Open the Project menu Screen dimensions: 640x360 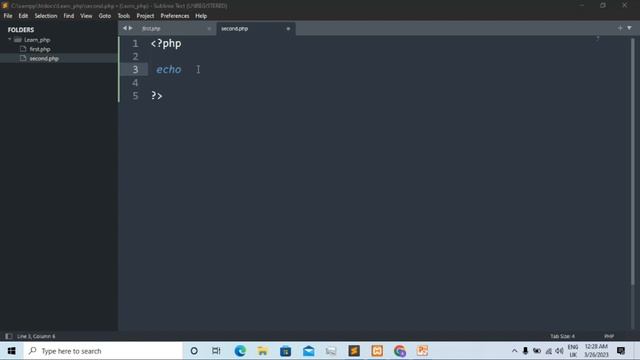click(x=145, y=16)
